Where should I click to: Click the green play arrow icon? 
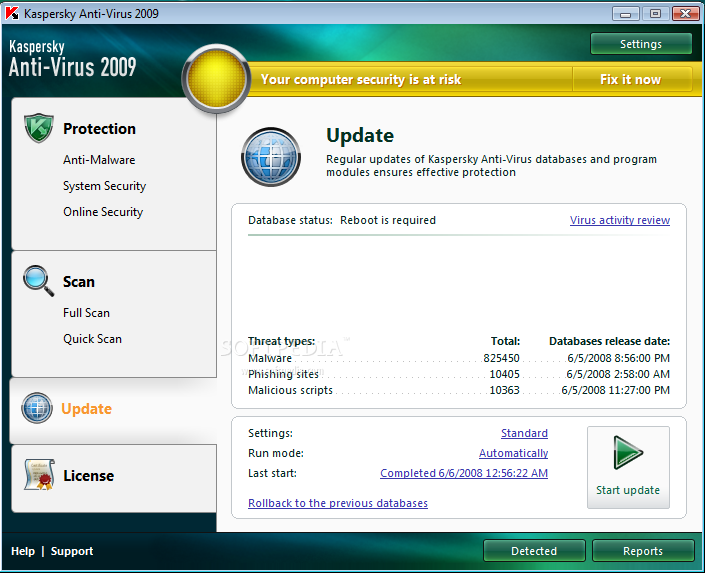tap(628, 452)
